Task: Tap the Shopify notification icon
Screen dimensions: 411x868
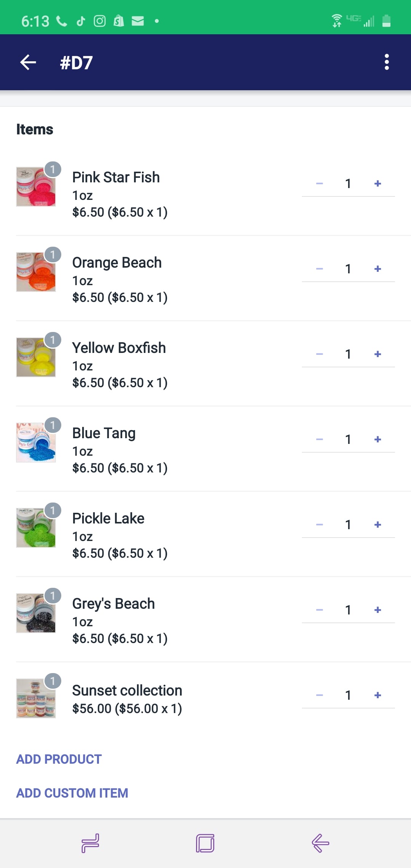Action: click(119, 21)
